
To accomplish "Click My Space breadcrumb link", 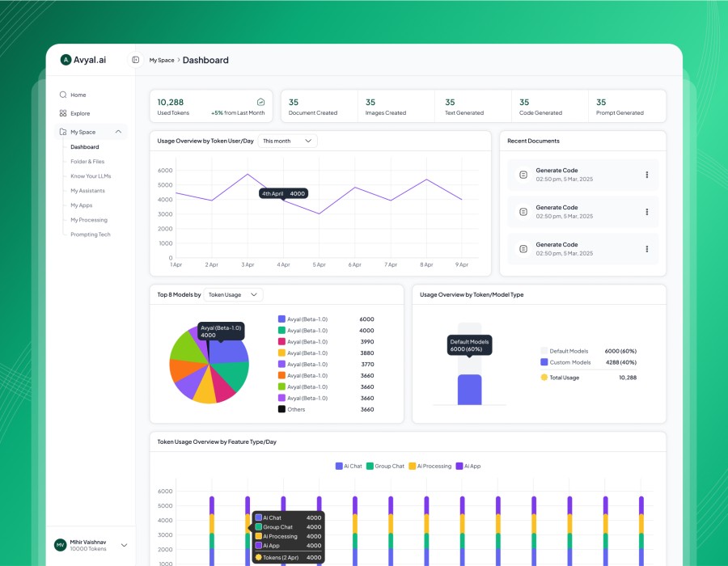I will point(161,61).
